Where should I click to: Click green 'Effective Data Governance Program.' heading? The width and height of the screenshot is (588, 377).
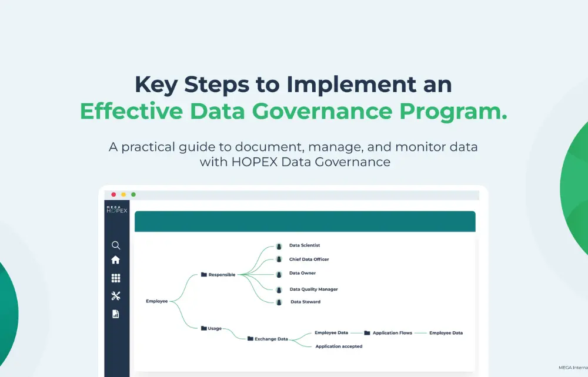point(293,112)
